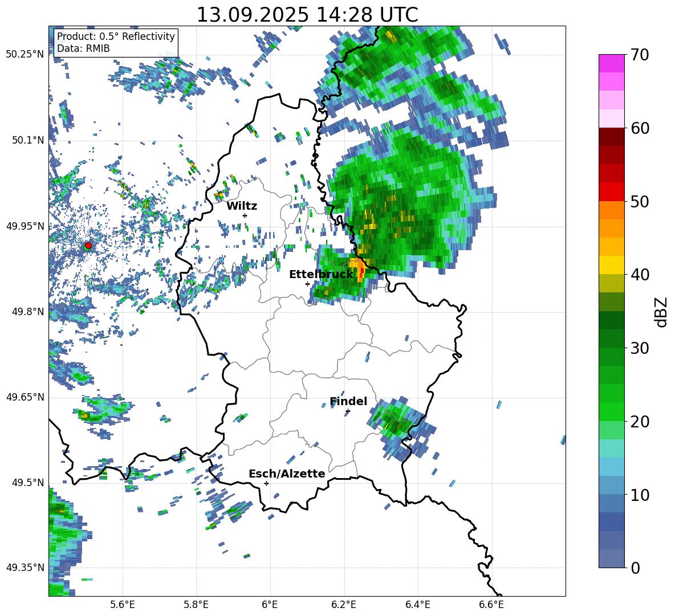This screenshot has width=675, height=616.
Task: Click the 50 colorbar tick label
Action: coord(640,202)
